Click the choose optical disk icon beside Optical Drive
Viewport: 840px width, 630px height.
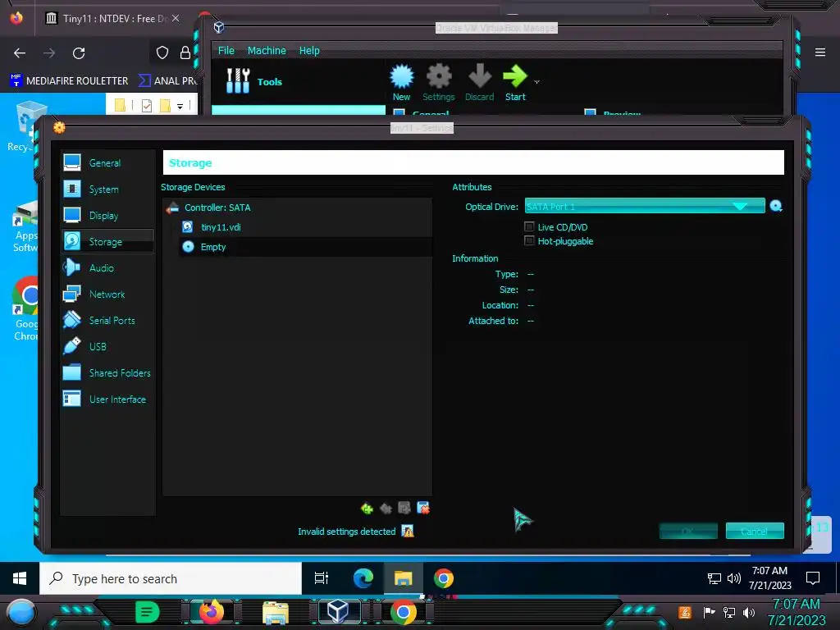(776, 206)
